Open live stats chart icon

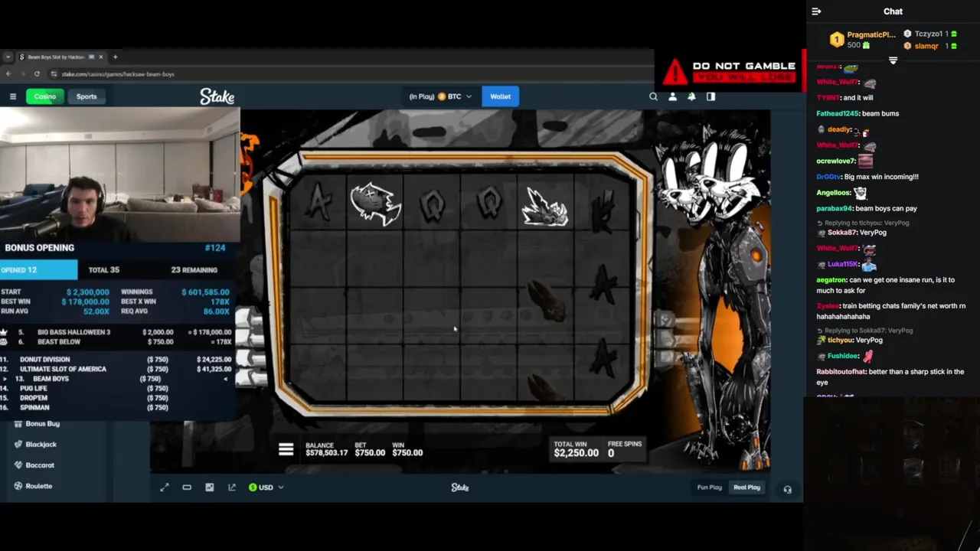tap(209, 487)
